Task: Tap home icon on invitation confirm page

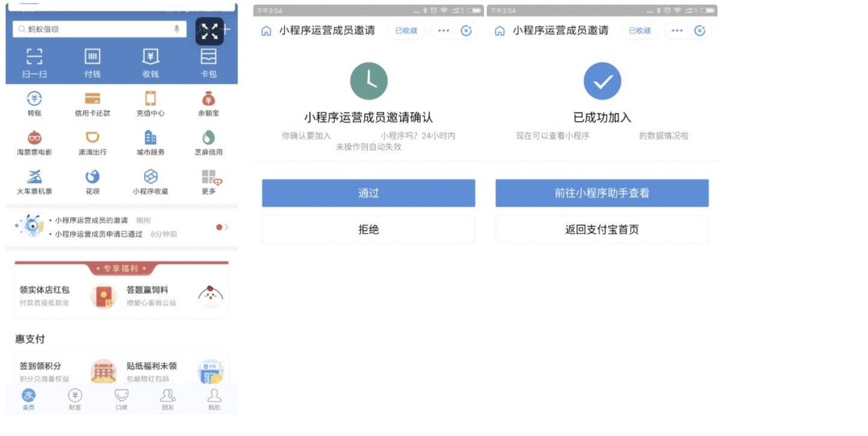Action: [266, 31]
